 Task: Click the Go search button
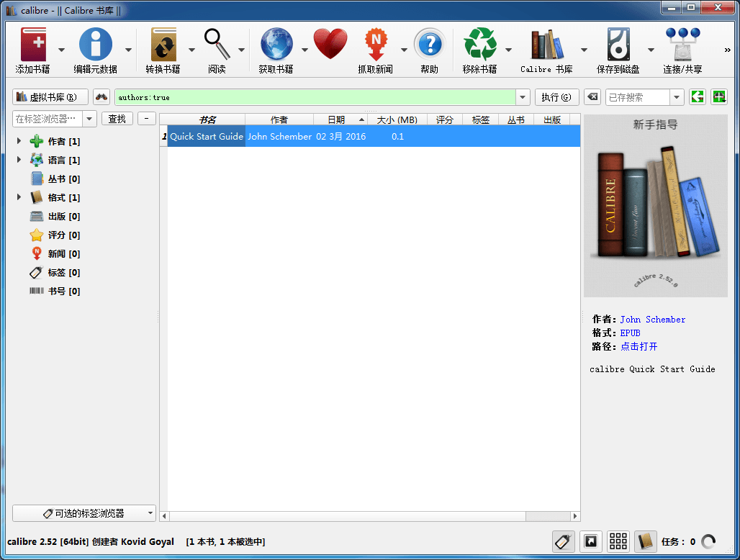(556, 97)
